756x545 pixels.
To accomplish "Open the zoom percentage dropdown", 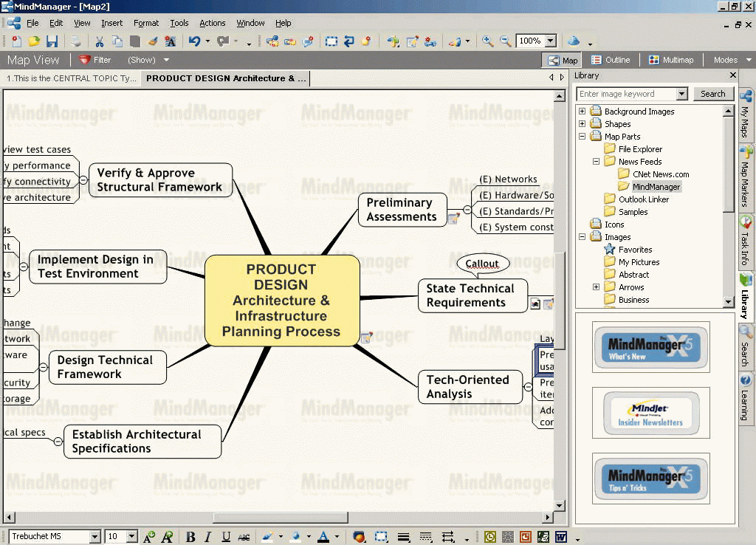I will (551, 41).
